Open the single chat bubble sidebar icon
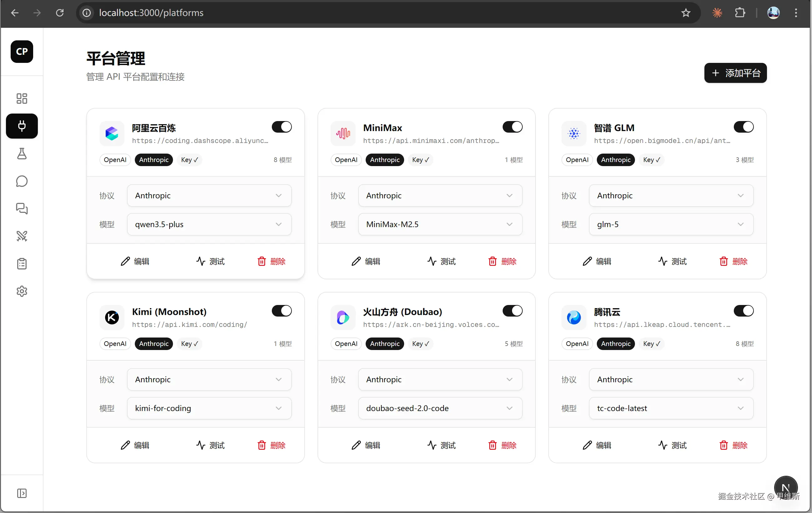The width and height of the screenshot is (812, 513). [x=22, y=181]
